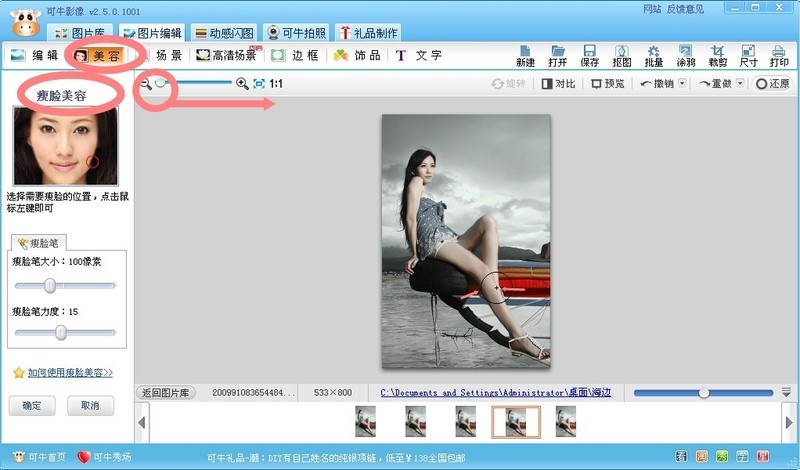Switch to the 可牛拍照 tab
This screenshot has width=800, height=470.
coord(296,33)
